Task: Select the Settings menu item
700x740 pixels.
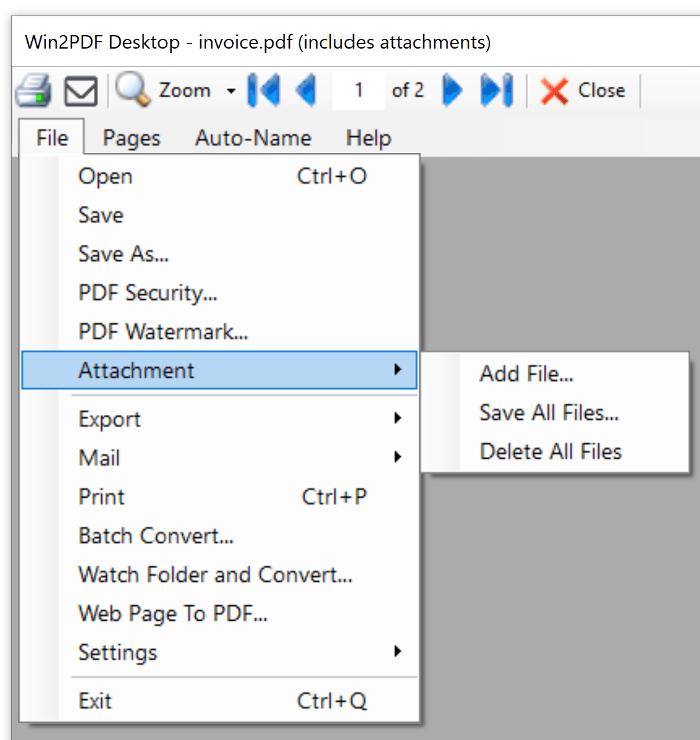Action: tap(220, 653)
